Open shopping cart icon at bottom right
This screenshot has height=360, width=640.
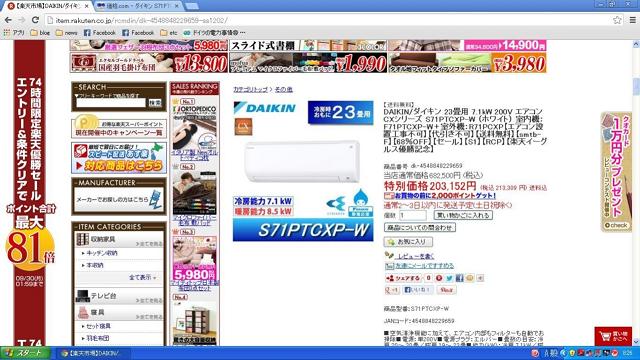(613, 336)
